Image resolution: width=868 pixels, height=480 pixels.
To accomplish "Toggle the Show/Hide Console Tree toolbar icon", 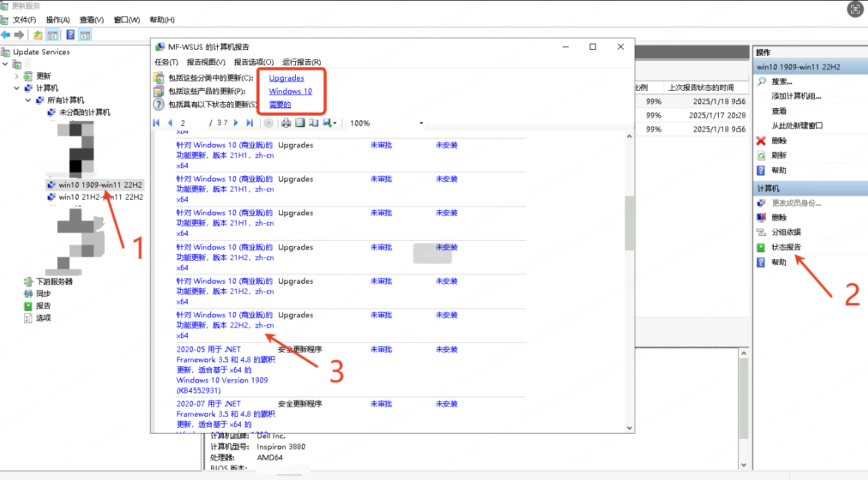I will (51, 35).
